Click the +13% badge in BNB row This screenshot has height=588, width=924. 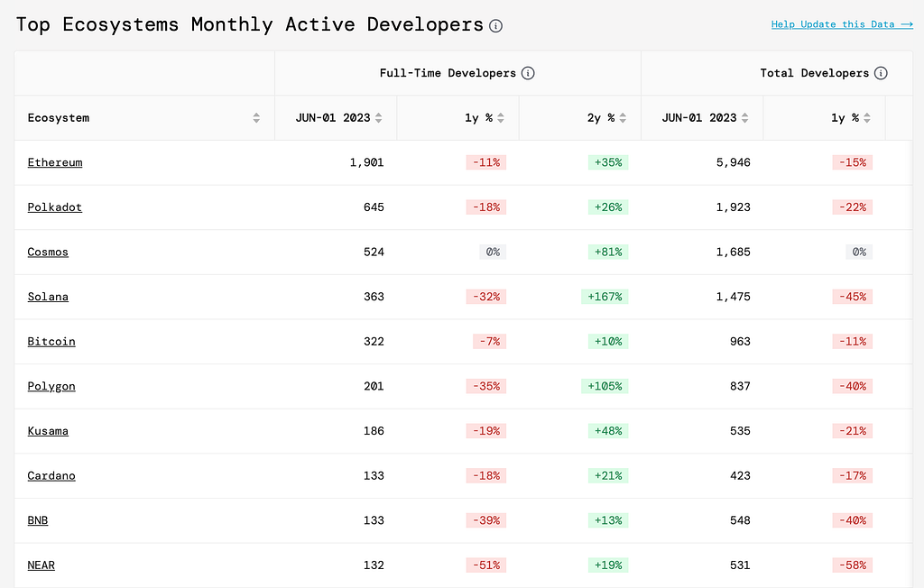pos(608,521)
